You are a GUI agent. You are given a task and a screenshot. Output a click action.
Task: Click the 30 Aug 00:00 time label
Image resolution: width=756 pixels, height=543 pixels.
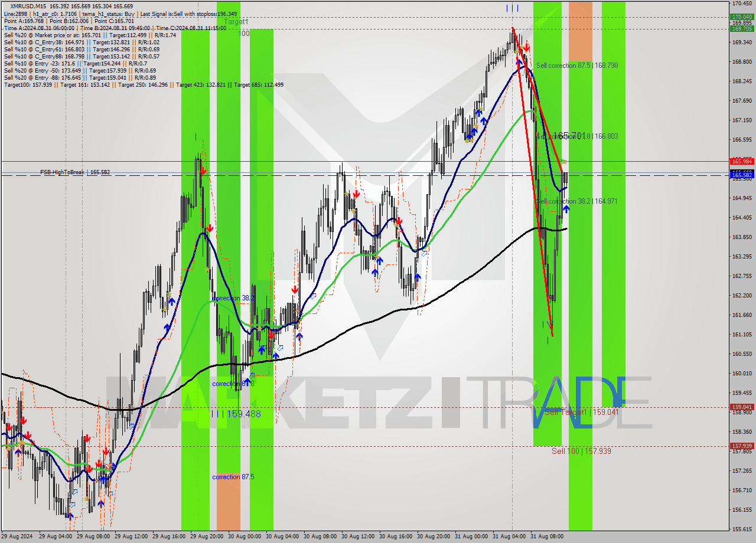tap(246, 537)
